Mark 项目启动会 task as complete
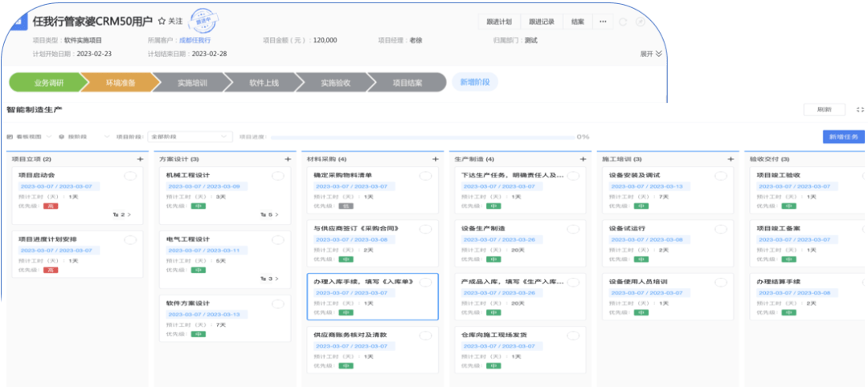This screenshot has width=868, height=391. (x=130, y=176)
